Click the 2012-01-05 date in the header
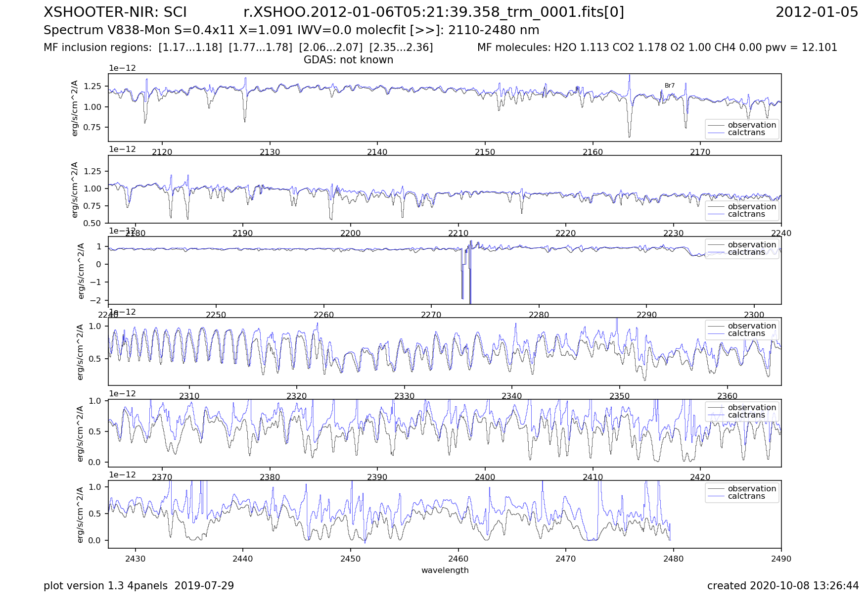The height and width of the screenshot is (616, 868). coord(816,12)
